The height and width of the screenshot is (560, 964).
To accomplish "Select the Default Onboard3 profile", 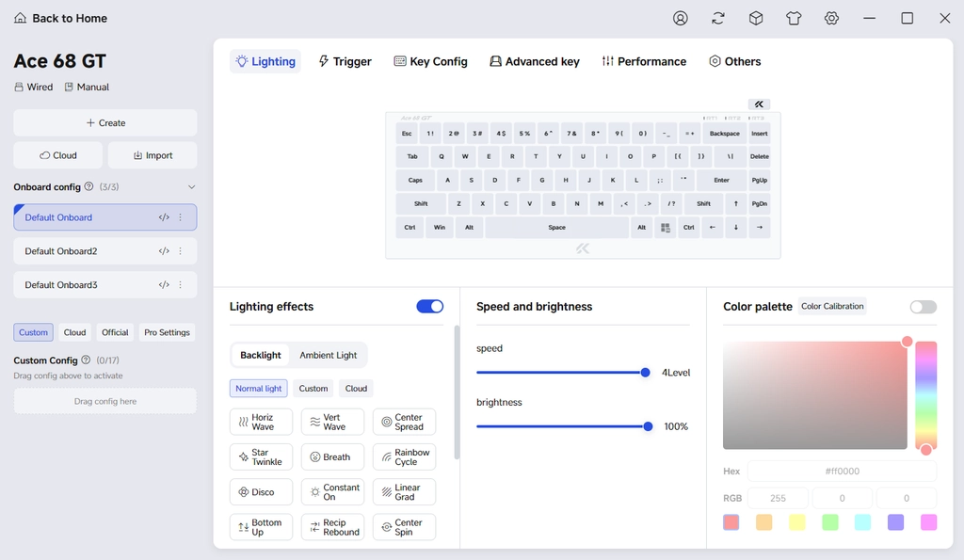I will point(105,284).
